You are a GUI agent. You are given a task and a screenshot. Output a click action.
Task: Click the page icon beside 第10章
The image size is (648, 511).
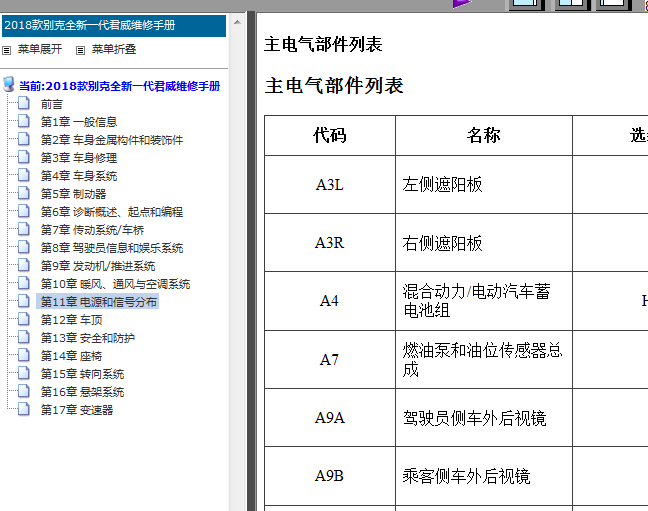pyautogui.click(x=24, y=283)
